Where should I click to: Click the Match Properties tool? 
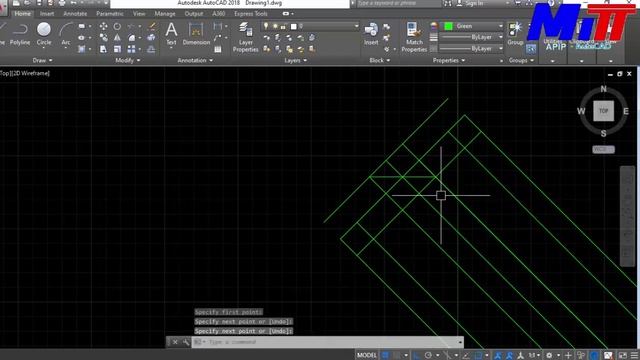414,38
